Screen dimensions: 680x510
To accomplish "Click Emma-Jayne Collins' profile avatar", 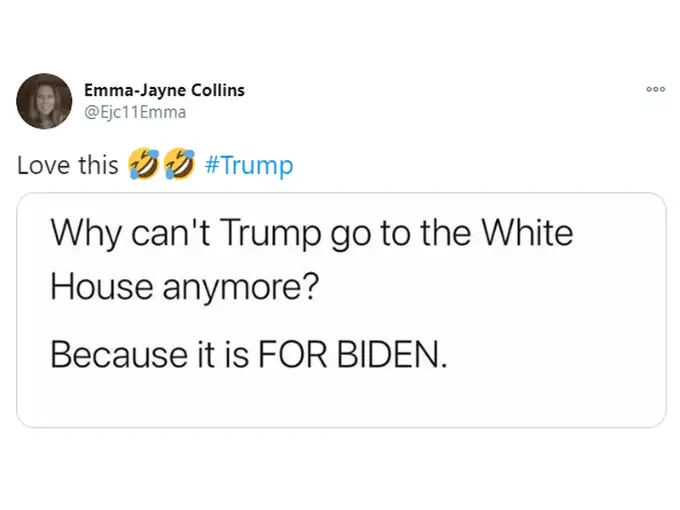I will coord(44,100).
